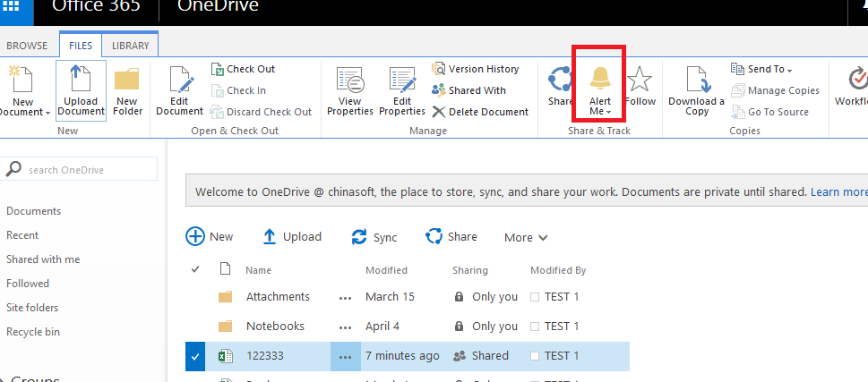868x382 pixels.
Task: Open ellipsis menu for 122333
Action: [x=346, y=357]
